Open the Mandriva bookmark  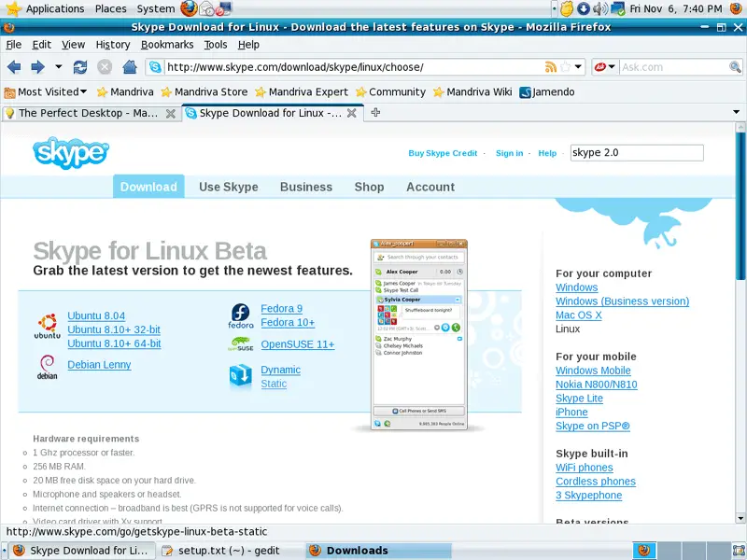click(x=125, y=91)
